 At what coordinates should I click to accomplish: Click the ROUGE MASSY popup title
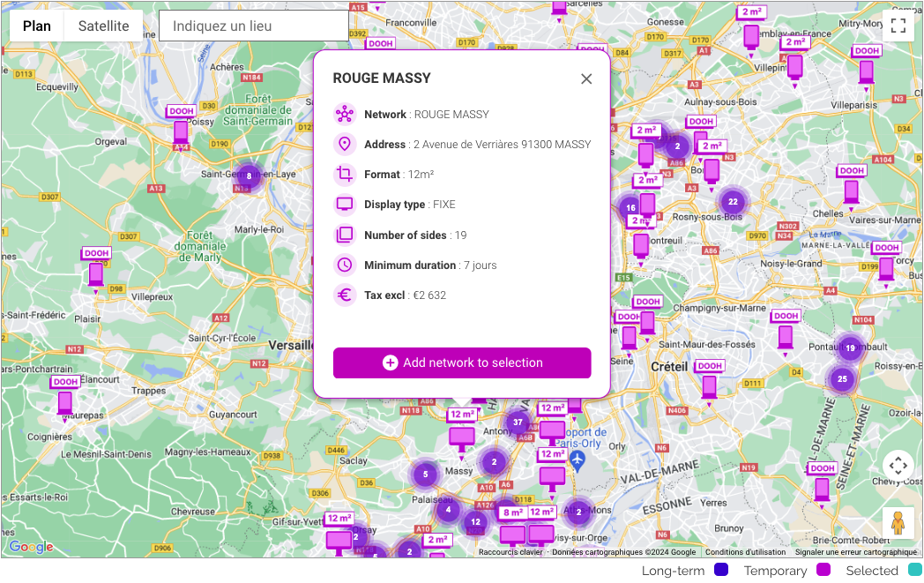(382, 78)
